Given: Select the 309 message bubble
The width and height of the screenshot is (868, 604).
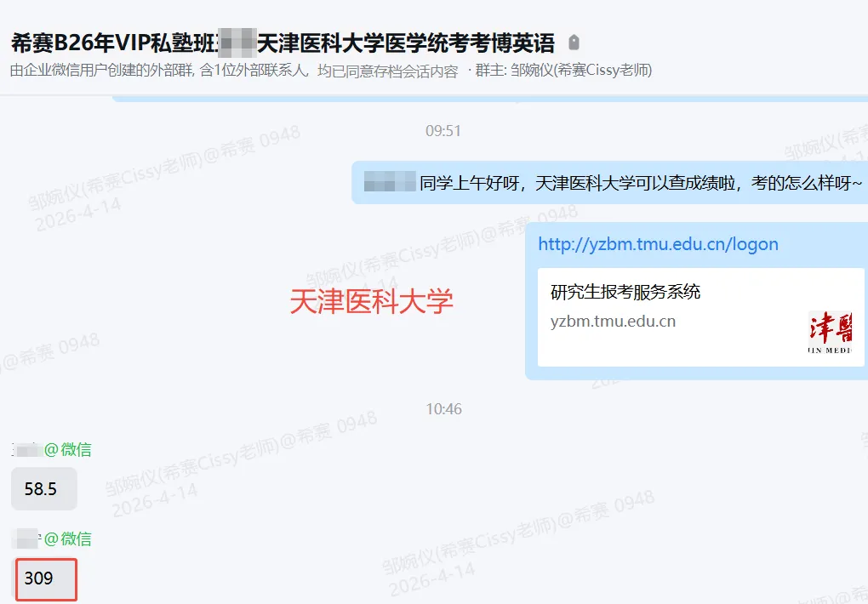Looking at the screenshot, I should [46, 579].
